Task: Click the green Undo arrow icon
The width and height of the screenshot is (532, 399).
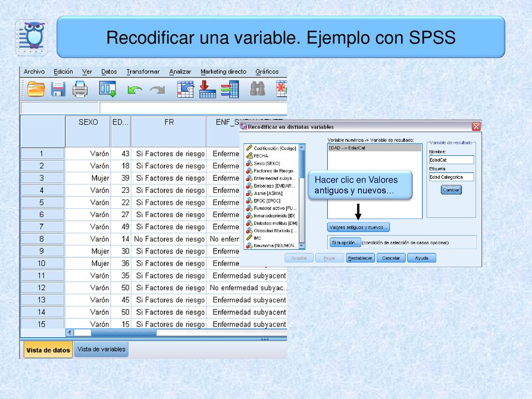Action: pyautogui.click(x=135, y=89)
